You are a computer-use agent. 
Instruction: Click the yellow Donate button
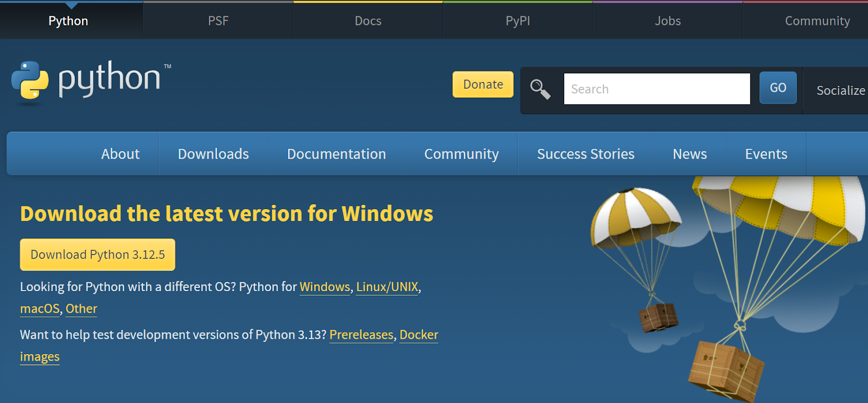tap(483, 84)
